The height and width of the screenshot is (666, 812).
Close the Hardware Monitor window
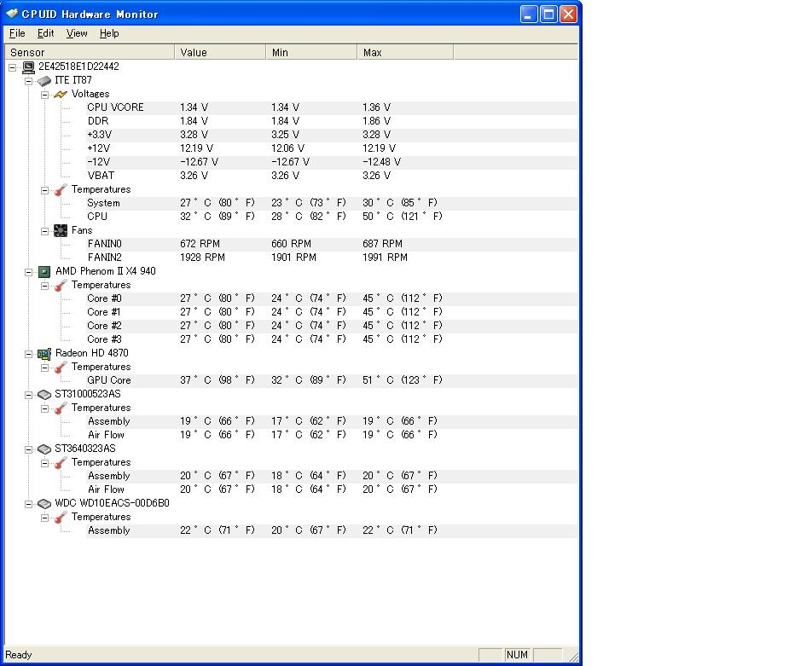(568, 14)
